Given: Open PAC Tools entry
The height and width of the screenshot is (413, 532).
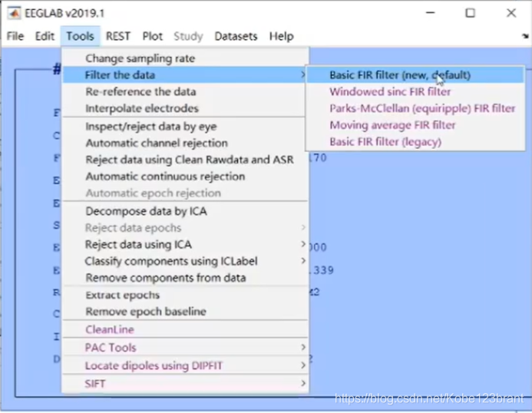Looking at the screenshot, I should (185, 348).
